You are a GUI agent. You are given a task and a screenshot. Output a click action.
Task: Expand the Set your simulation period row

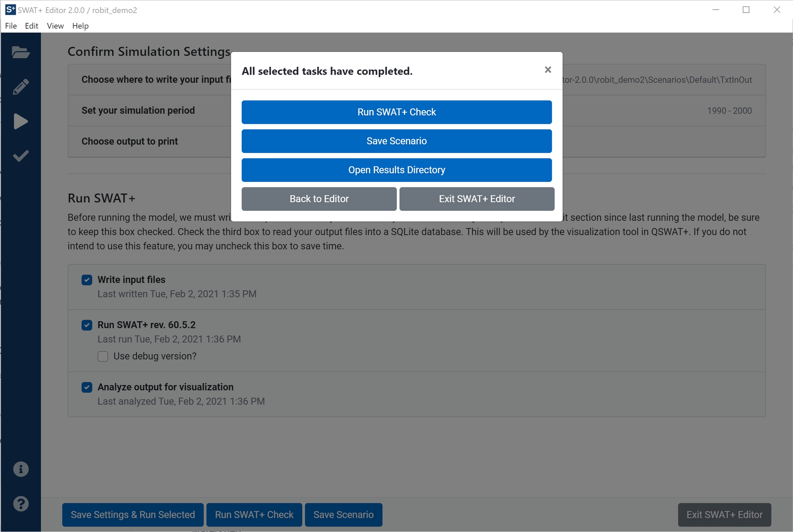point(138,110)
